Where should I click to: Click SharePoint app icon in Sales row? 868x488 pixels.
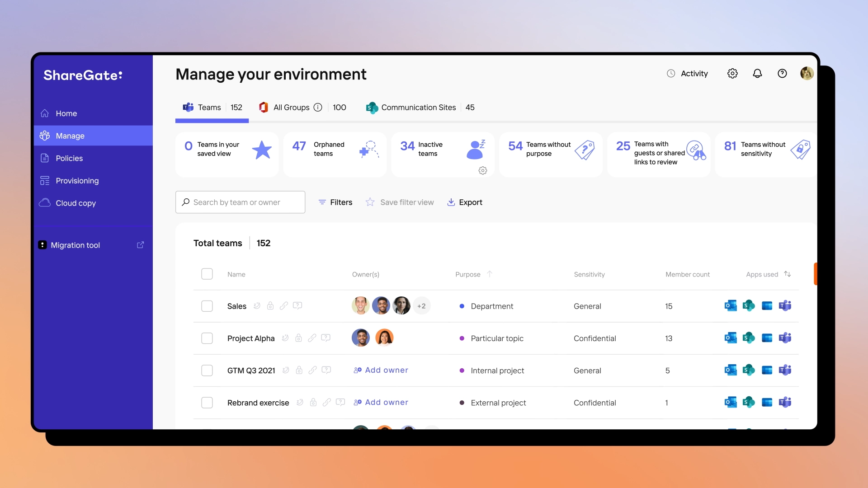749,306
